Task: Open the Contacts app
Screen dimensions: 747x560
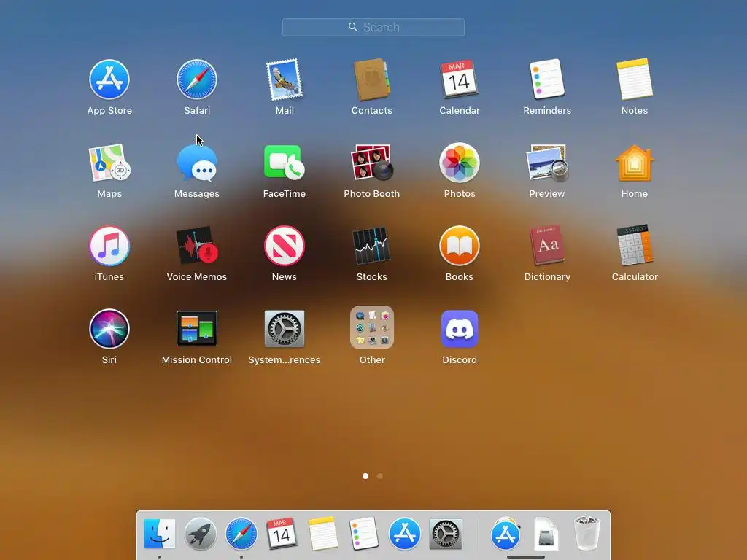Action: click(x=371, y=79)
